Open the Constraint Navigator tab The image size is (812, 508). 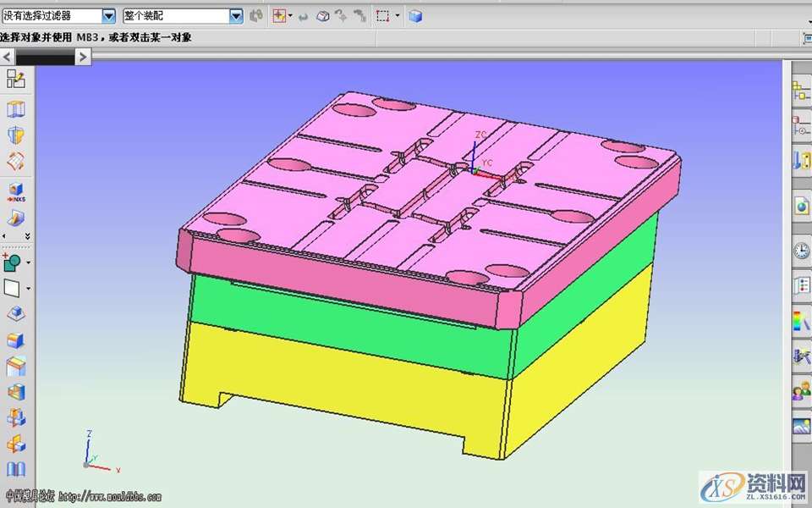pyautogui.click(x=801, y=127)
